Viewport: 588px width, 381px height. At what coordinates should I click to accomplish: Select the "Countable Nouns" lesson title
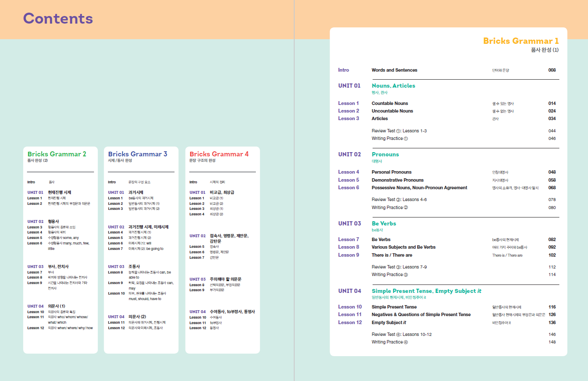point(390,103)
